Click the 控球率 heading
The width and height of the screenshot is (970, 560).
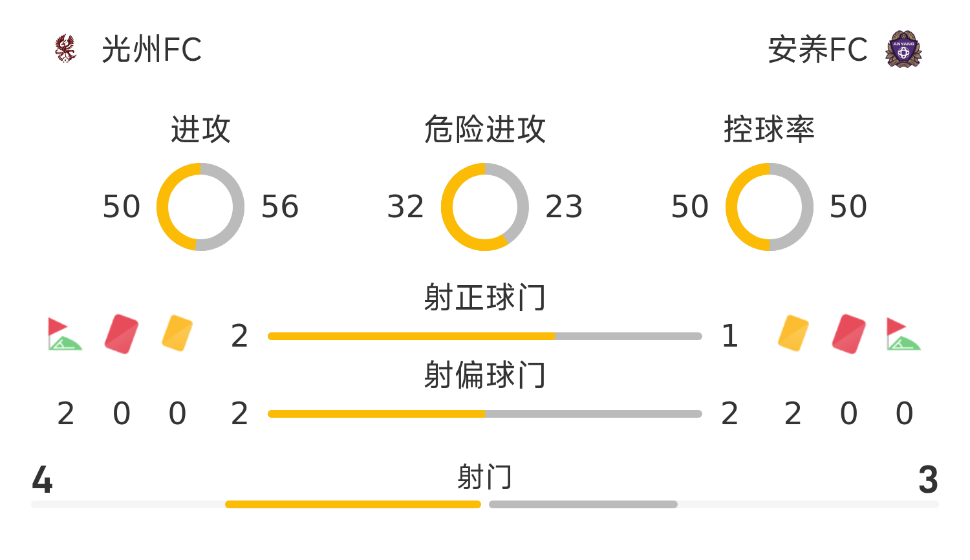[x=770, y=129]
